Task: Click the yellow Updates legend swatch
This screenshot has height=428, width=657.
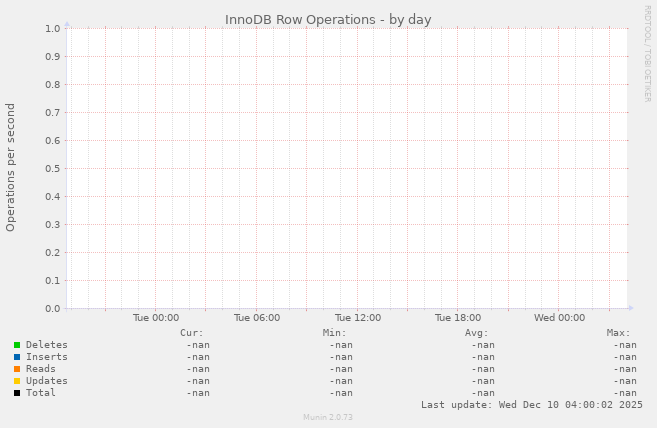Action: [x=17, y=381]
